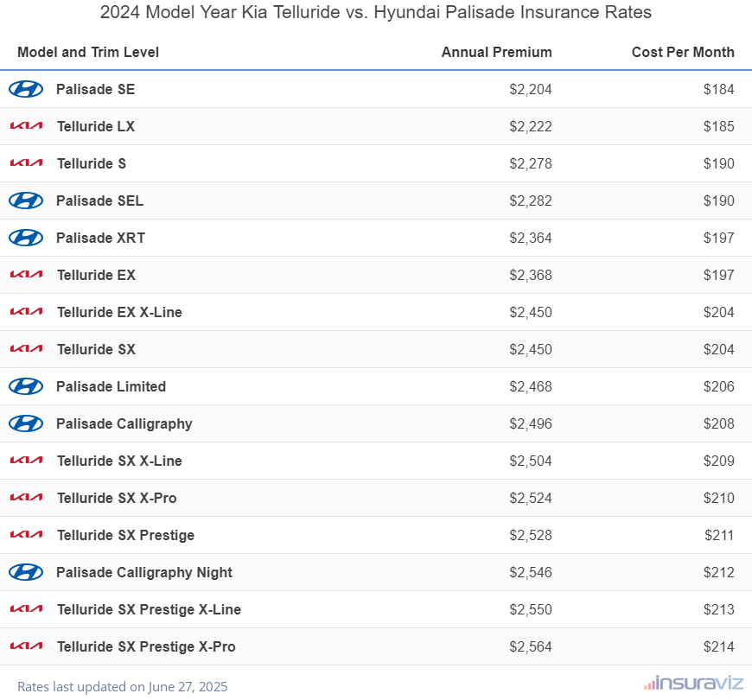Select the $208 monthly cost value
The height and width of the screenshot is (700, 752).
pyautogui.click(x=719, y=423)
